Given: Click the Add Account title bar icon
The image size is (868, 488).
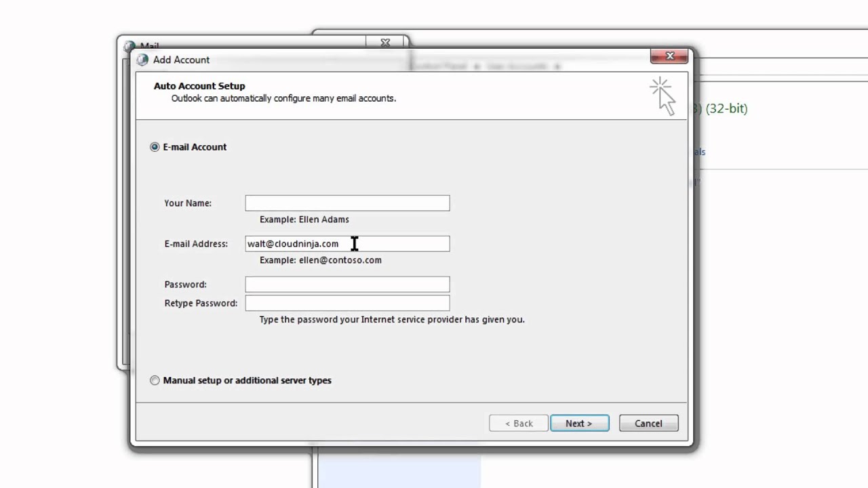Looking at the screenshot, I should pos(142,60).
